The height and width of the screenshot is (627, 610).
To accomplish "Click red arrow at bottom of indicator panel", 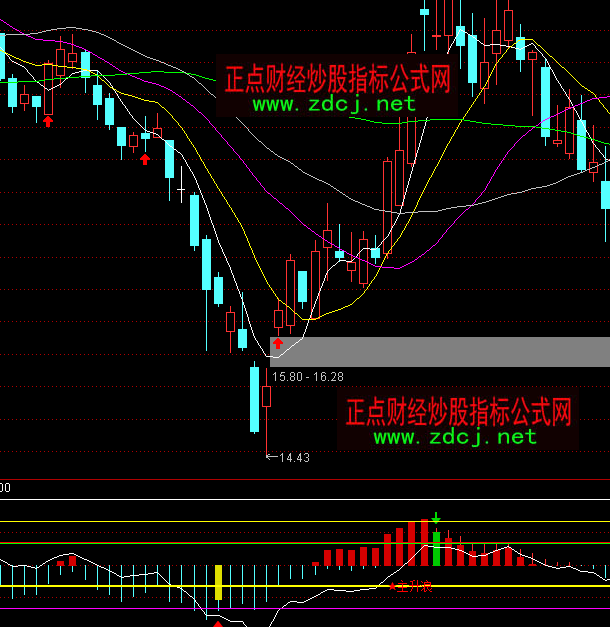I will coord(218,622).
